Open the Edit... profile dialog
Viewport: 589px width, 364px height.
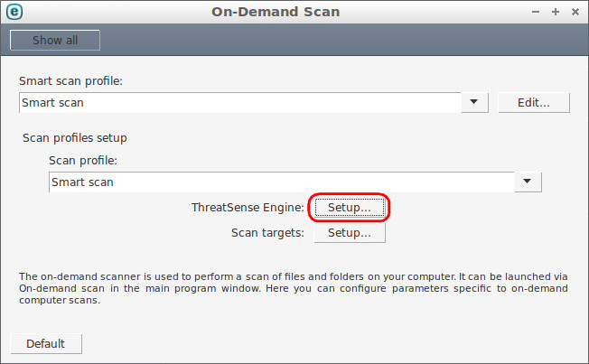click(x=533, y=103)
